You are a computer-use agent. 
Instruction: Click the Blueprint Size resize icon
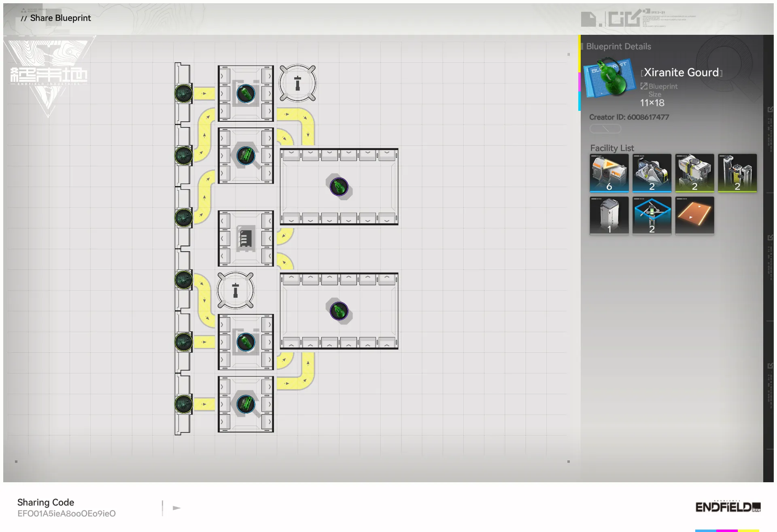point(643,86)
